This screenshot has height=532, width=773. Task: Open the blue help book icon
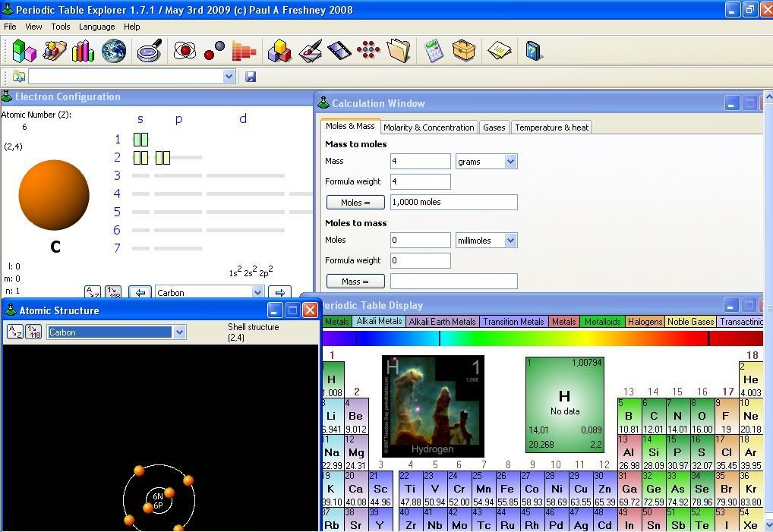coord(533,51)
